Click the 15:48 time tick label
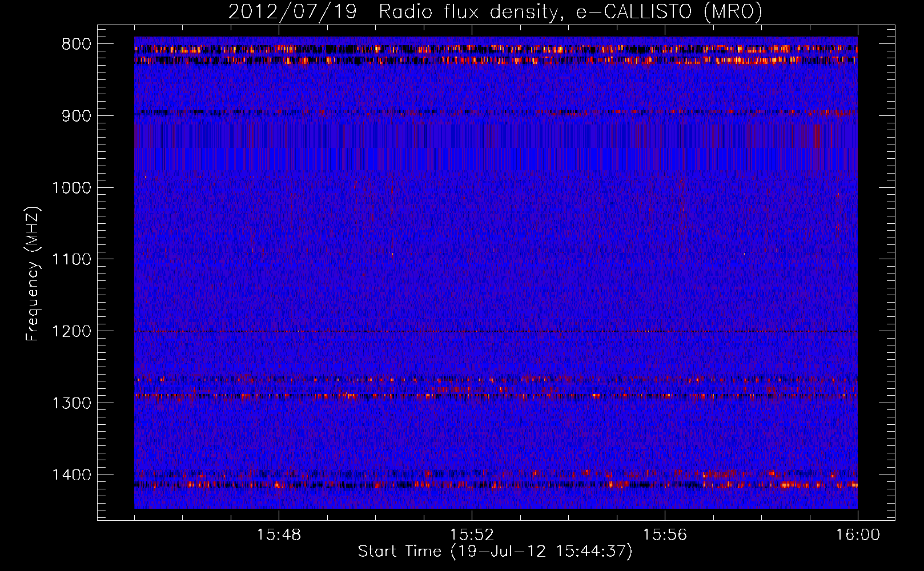This screenshot has width=924, height=571. (279, 535)
